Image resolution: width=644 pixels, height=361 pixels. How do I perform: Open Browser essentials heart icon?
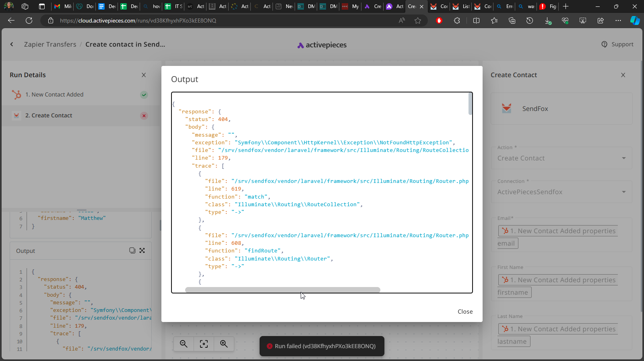pos(565,21)
